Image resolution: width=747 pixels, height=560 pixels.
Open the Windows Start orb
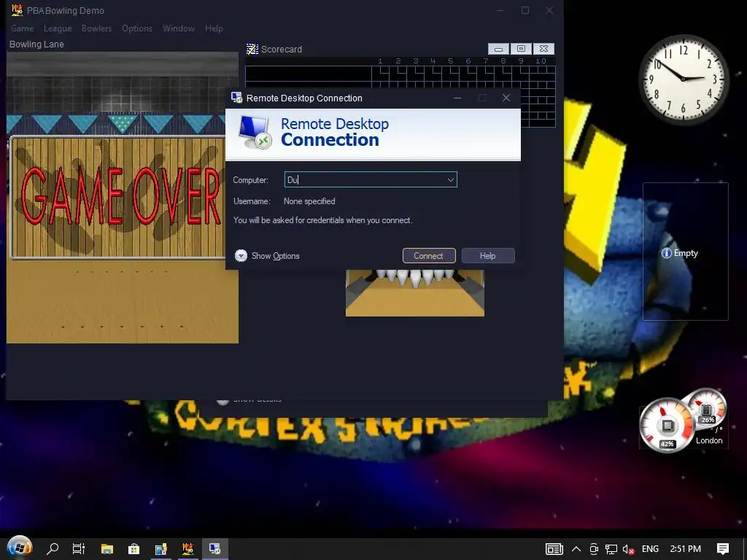point(20,548)
